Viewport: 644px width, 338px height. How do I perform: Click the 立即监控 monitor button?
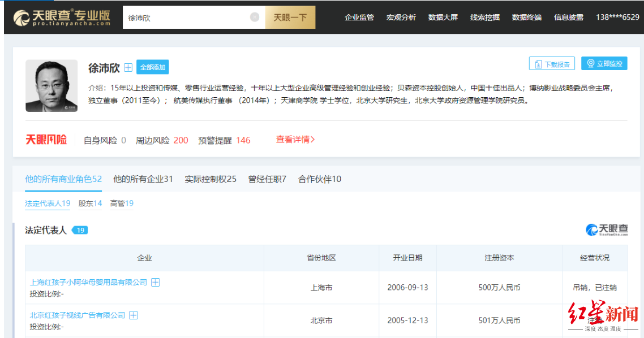(604, 63)
